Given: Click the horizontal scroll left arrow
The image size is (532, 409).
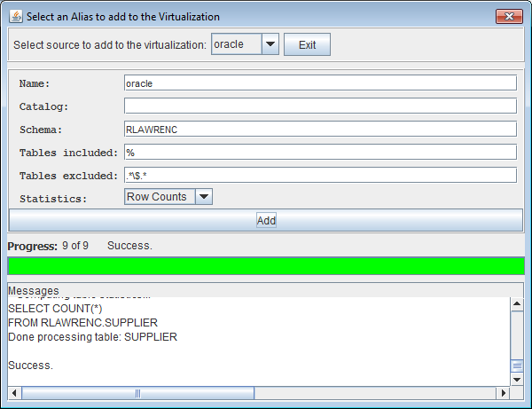Looking at the screenshot, I should click(14, 393).
